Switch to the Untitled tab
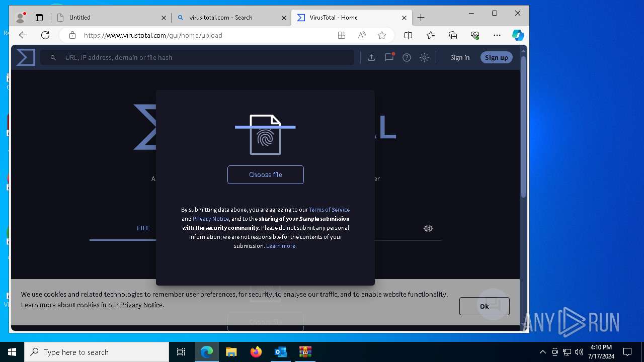Screen dimensions: 644x362 coord(112,18)
